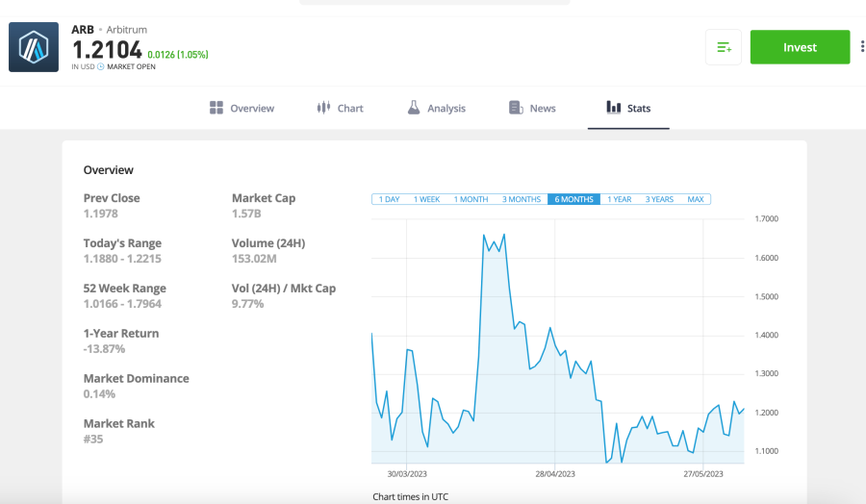Image resolution: width=866 pixels, height=504 pixels.
Task: Click the Analysis flask icon
Action: pyautogui.click(x=414, y=108)
